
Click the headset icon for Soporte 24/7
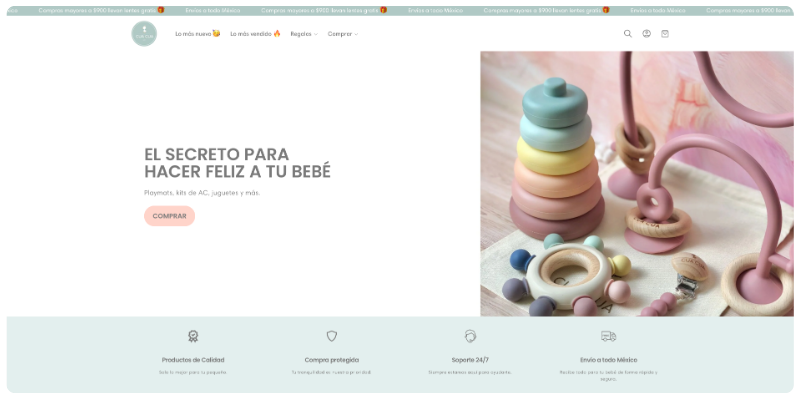coord(470,336)
